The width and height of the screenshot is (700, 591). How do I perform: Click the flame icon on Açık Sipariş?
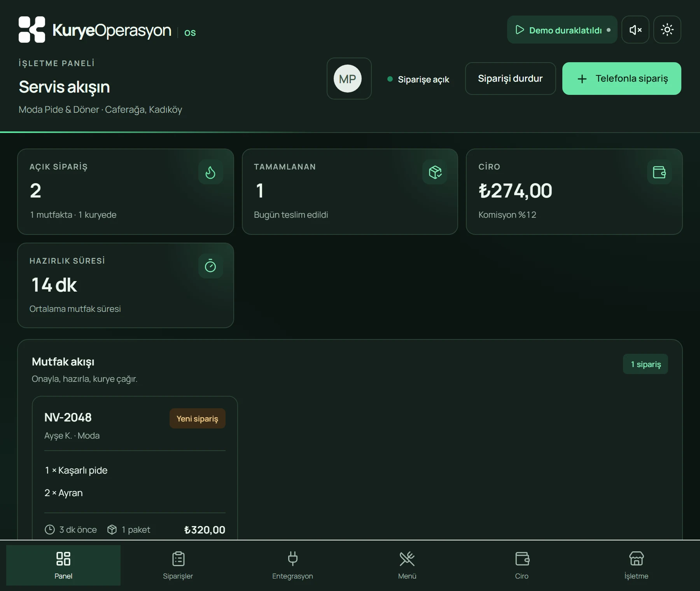pos(210,172)
